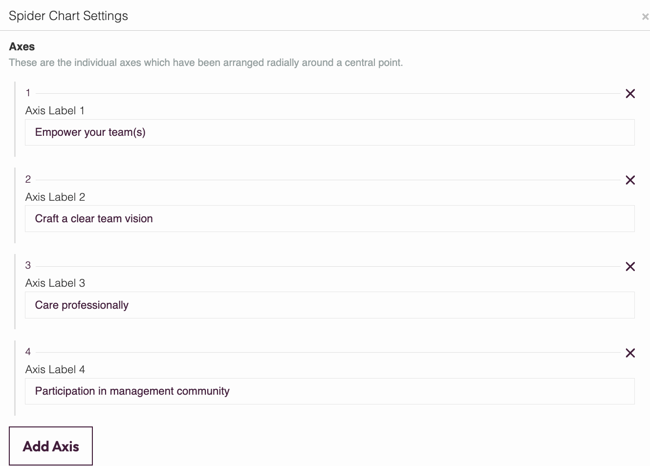The width and height of the screenshot is (650, 466).
Task: Click the axis number 2 row header
Action: 28,179
